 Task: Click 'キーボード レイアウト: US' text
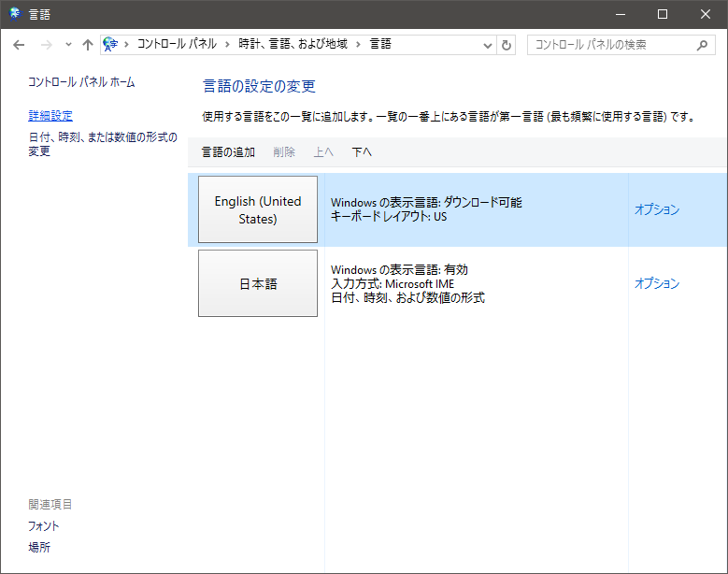[389, 216]
